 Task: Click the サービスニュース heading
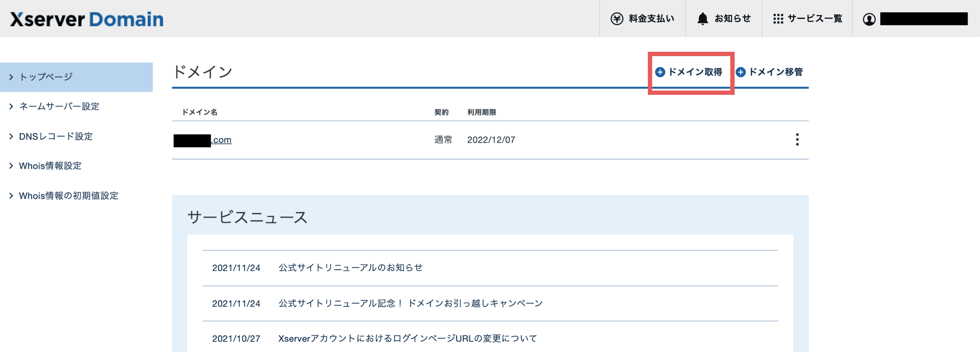click(x=247, y=217)
